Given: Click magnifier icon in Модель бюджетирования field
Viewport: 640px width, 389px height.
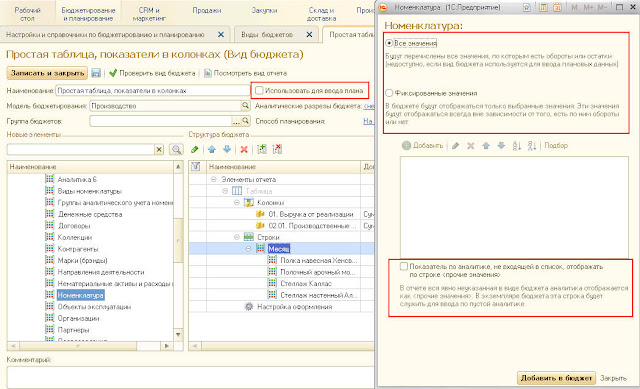Looking at the screenshot, I should pos(245,106).
